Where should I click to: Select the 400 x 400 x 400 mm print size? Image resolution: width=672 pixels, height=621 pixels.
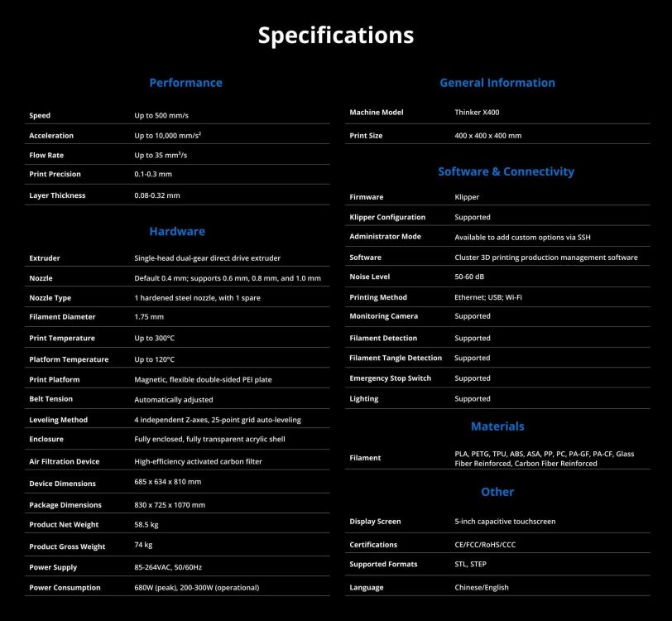[x=487, y=136]
